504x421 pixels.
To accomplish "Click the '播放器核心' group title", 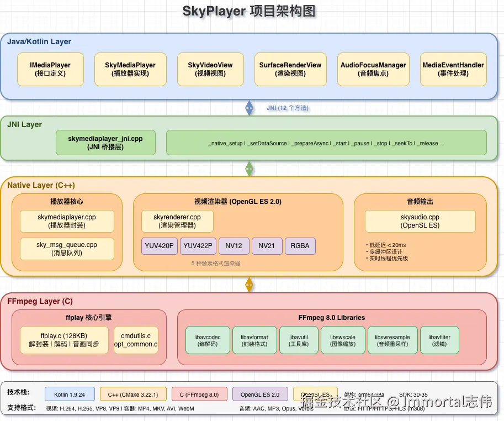I will click(x=67, y=201).
